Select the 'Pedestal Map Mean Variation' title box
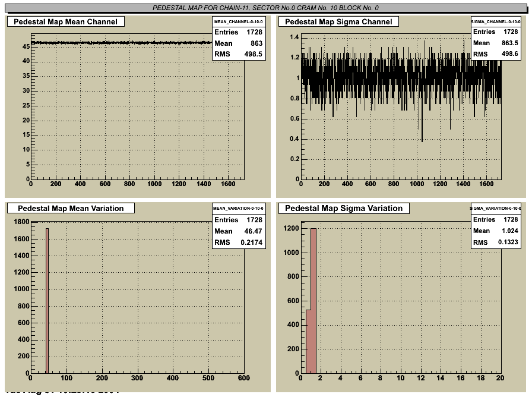Screen dimensions: 532x397 tap(71, 208)
